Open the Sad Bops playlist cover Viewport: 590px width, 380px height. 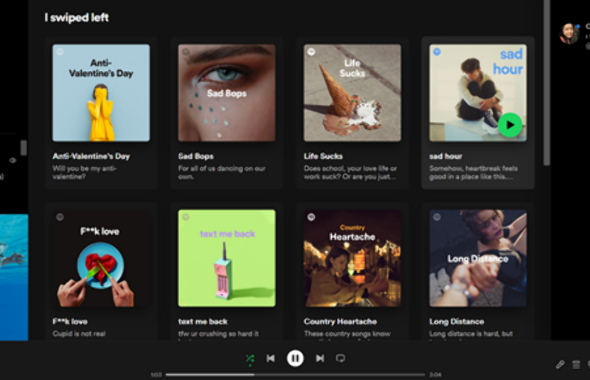click(227, 93)
